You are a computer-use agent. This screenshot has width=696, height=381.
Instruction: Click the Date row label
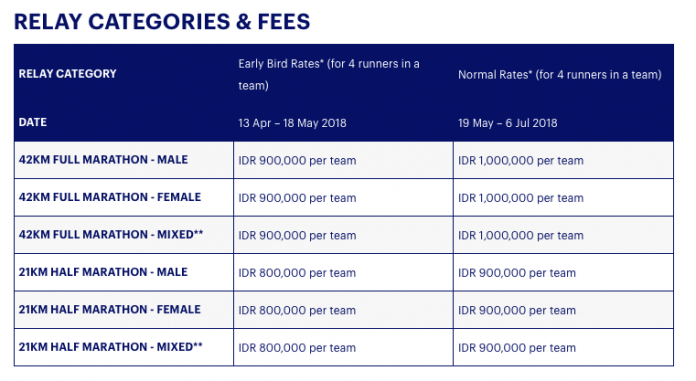click(x=33, y=122)
